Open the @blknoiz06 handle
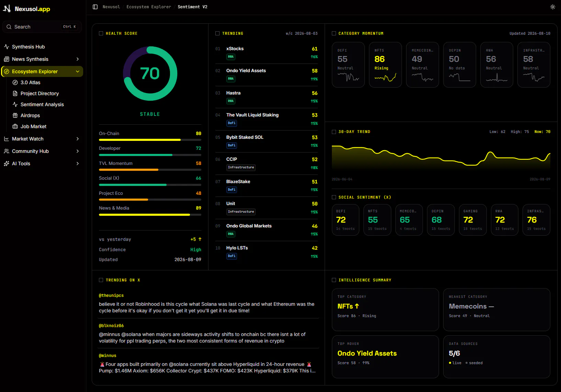This screenshot has height=392, width=561. pyautogui.click(x=111, y=326)
